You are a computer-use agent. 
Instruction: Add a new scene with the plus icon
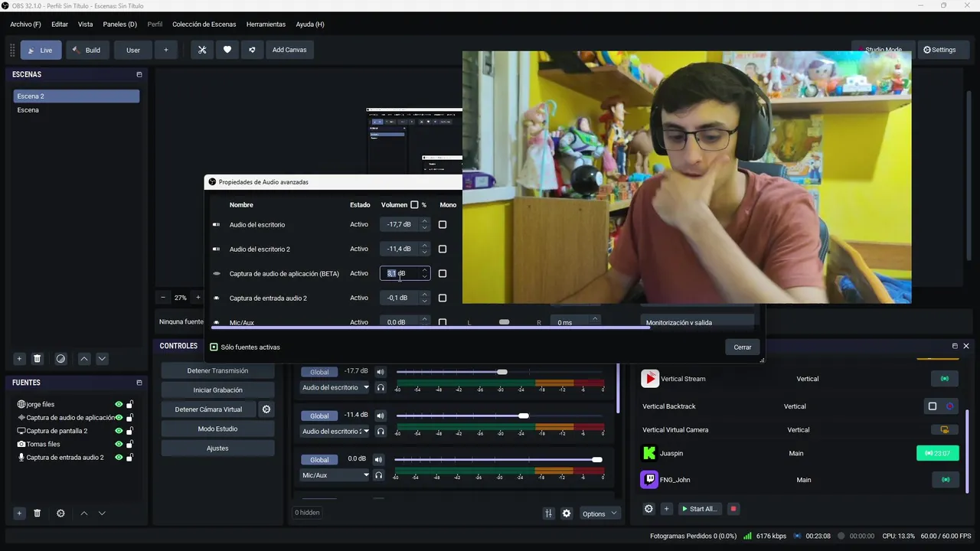[x=19, y=358]
